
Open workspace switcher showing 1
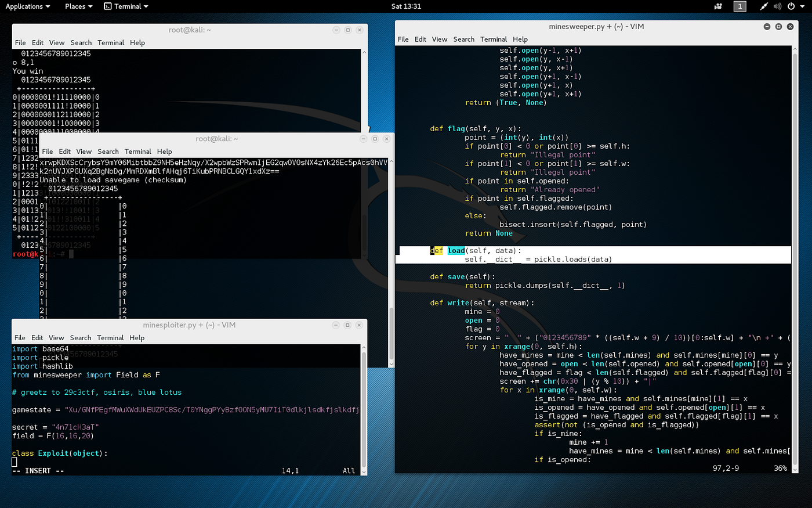[739, 6]
